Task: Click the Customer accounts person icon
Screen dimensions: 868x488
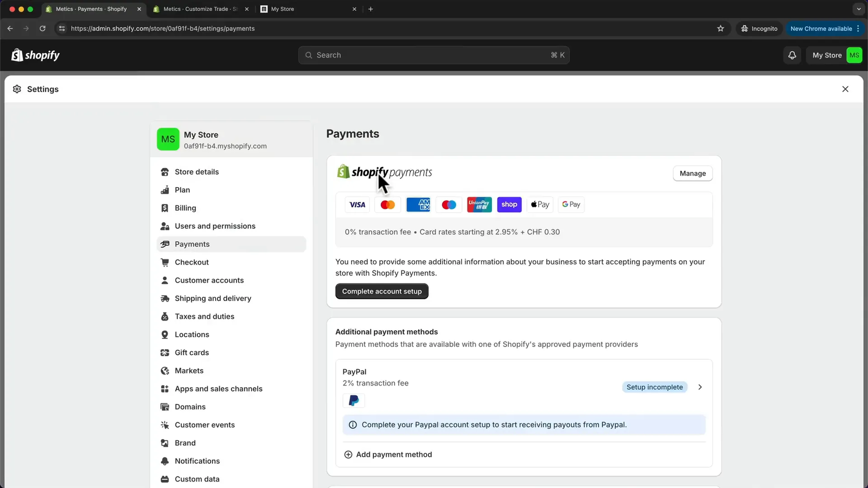Action: 165,280
